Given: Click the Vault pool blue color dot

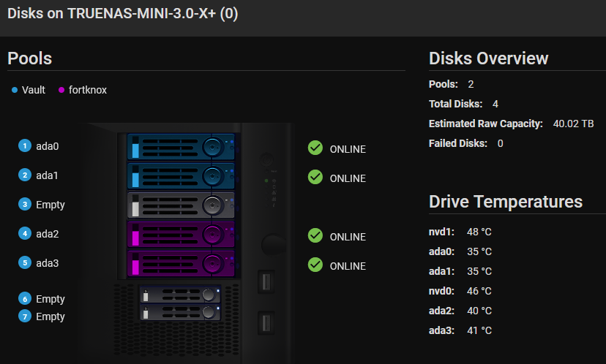Looking at the screenshot, I should pyautogui.click(x=15, y=91).
